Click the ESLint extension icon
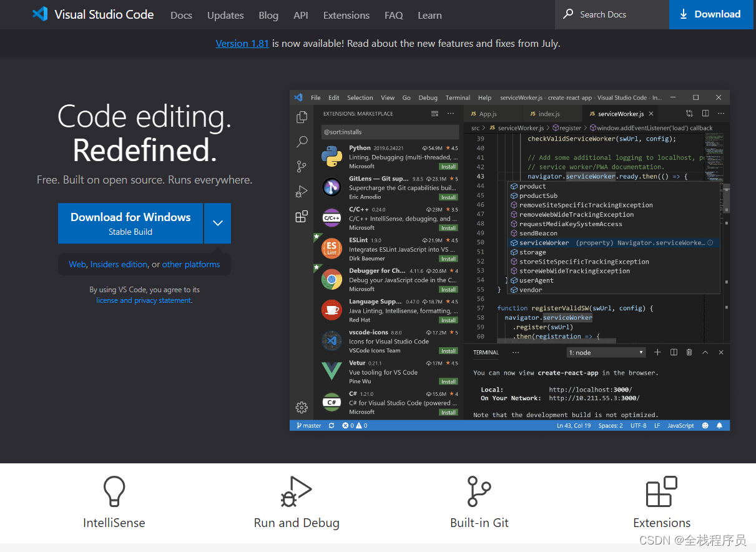756x552 pixels. coord(331,249)
